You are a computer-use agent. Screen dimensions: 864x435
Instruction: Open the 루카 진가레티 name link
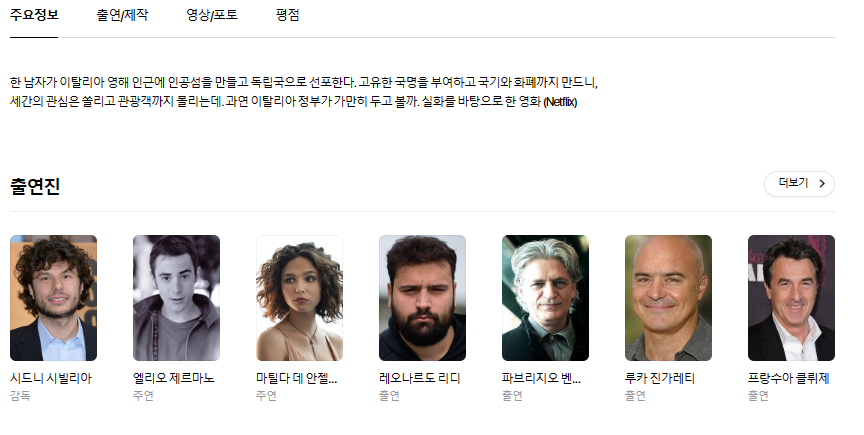660,378
